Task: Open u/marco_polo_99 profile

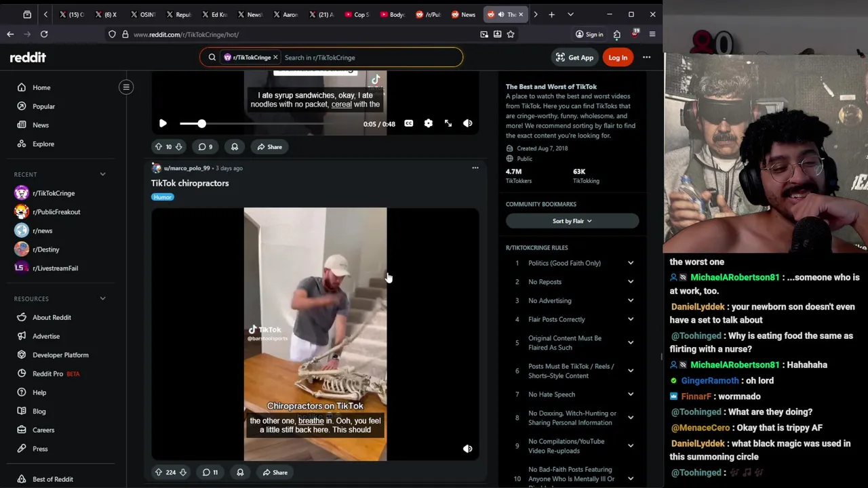Action: [186, 168]
